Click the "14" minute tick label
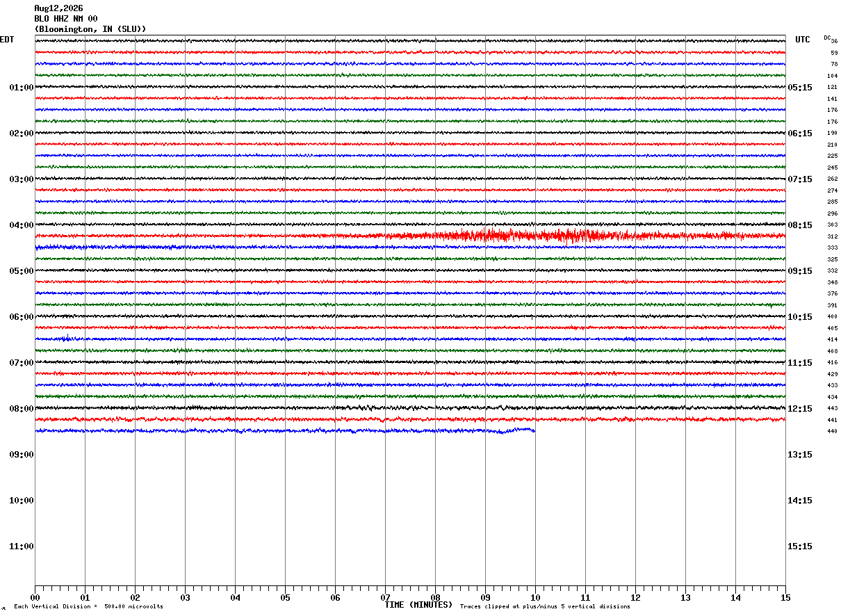This screenshot has height=616, width=841. click(x=736, y=598)
